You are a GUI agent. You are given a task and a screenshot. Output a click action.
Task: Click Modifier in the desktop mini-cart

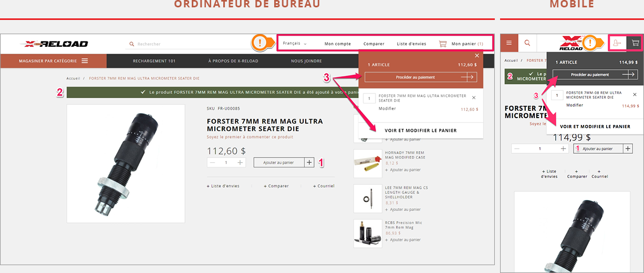click(387, 109)
